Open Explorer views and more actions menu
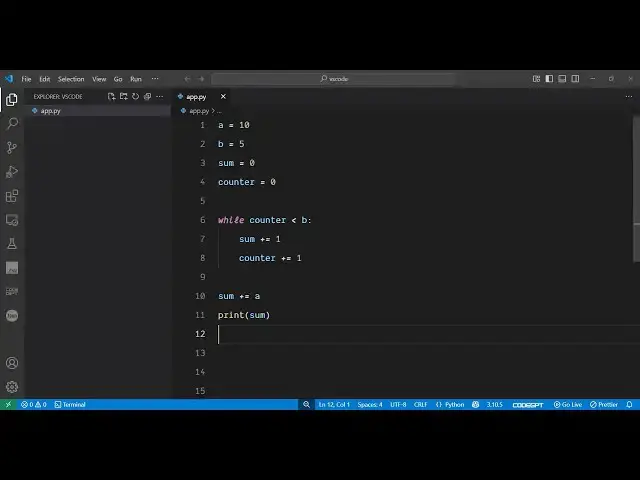 coord(160,96)
